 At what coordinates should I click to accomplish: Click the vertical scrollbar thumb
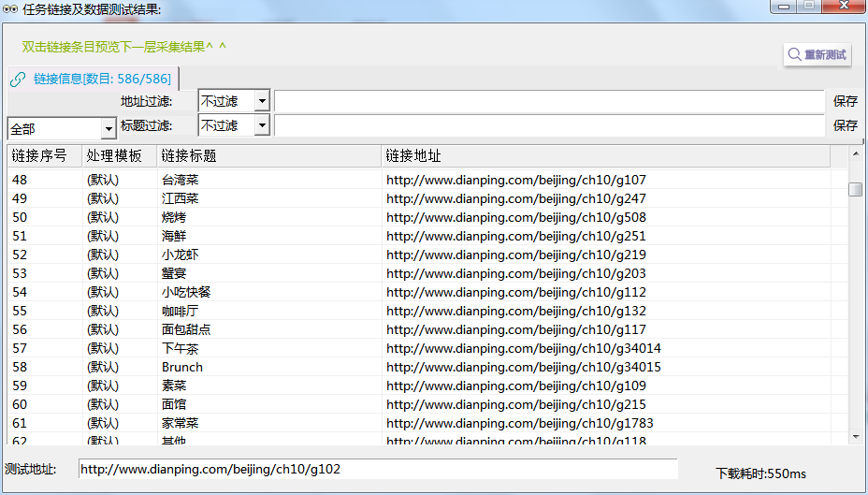point(855,189)
